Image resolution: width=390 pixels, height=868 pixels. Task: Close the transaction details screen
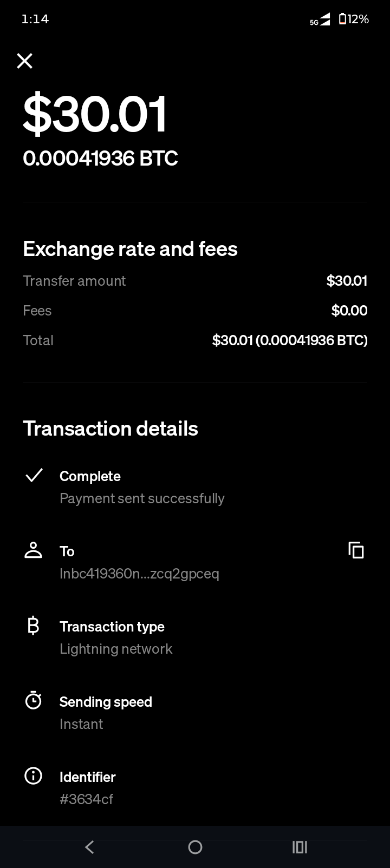pyautogui.click(x=25, y=61)
